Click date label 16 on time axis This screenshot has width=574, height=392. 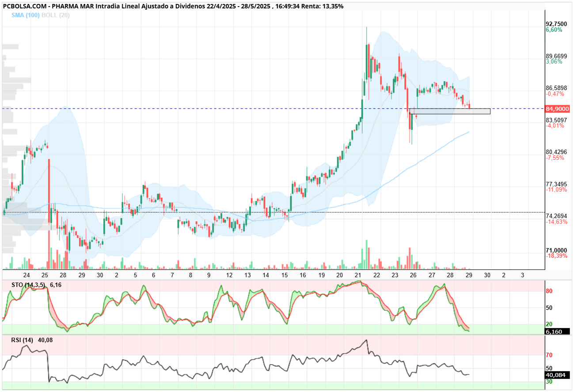tap(303, 275)
